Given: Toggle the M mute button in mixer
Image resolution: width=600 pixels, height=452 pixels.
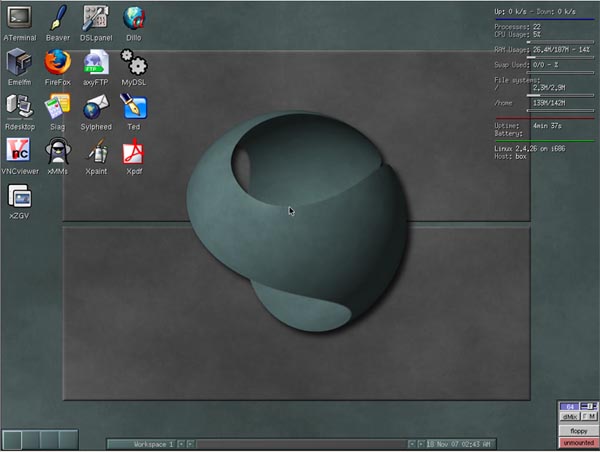Looking at the screenshot, I should click(592, 416).
